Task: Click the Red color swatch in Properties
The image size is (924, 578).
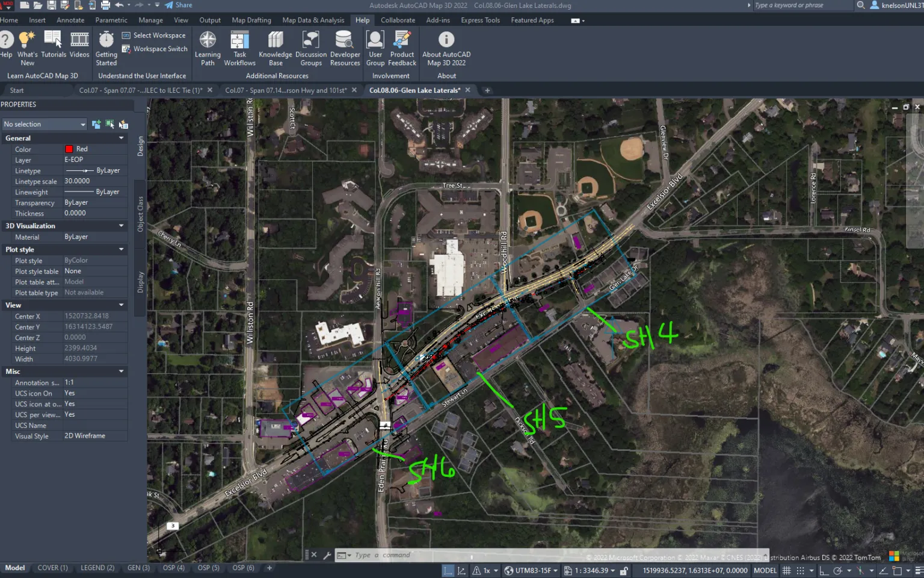Action: [x=69, y=149]
